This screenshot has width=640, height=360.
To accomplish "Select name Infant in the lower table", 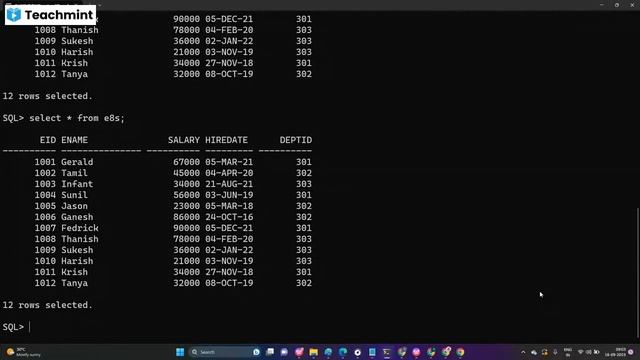I will click(x=77, y=184).
